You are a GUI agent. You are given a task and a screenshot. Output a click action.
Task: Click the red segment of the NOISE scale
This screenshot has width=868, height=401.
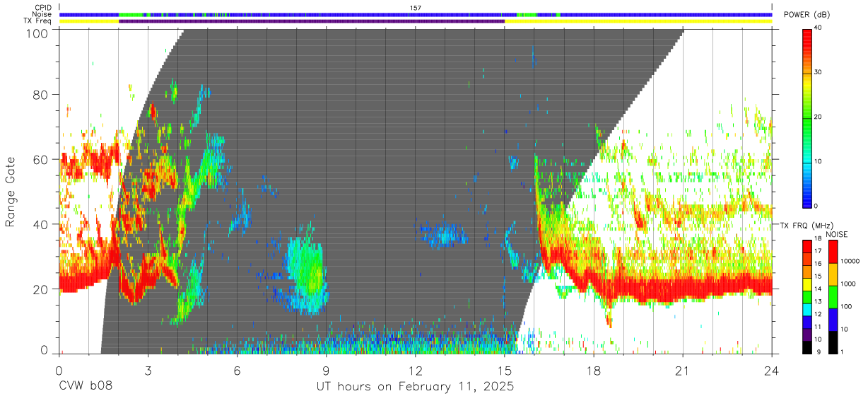click(x=832, y=252)
